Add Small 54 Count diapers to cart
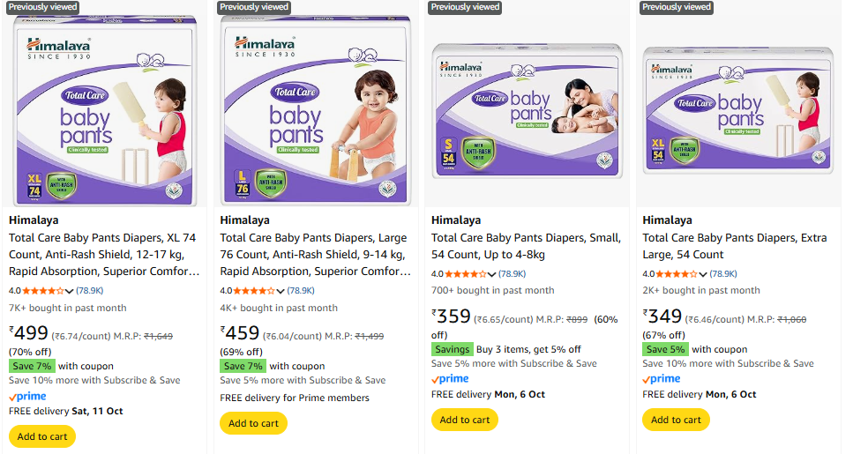Screen dimensions: 868x454 [465, 420]
